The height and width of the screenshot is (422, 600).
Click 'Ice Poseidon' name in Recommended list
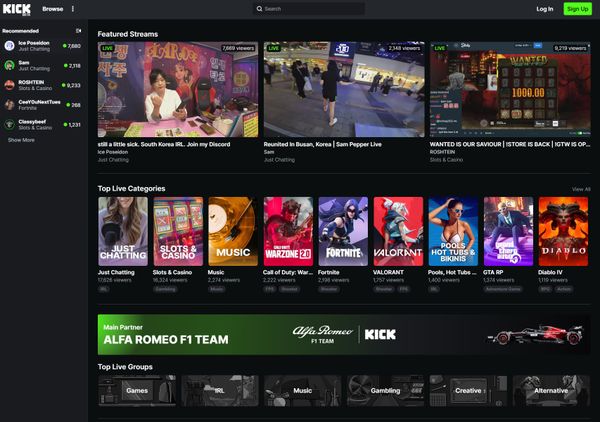(34, 43)
